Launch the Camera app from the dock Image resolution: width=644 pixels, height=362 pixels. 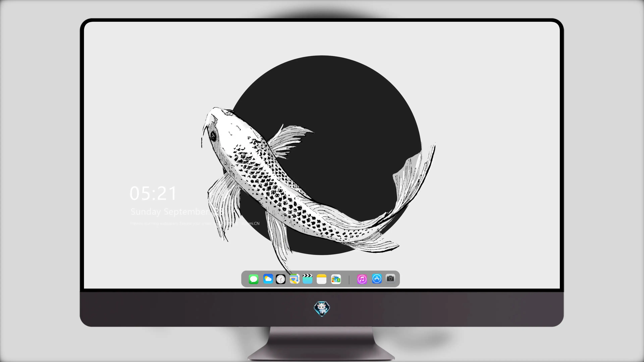click(x=390, y=279)
